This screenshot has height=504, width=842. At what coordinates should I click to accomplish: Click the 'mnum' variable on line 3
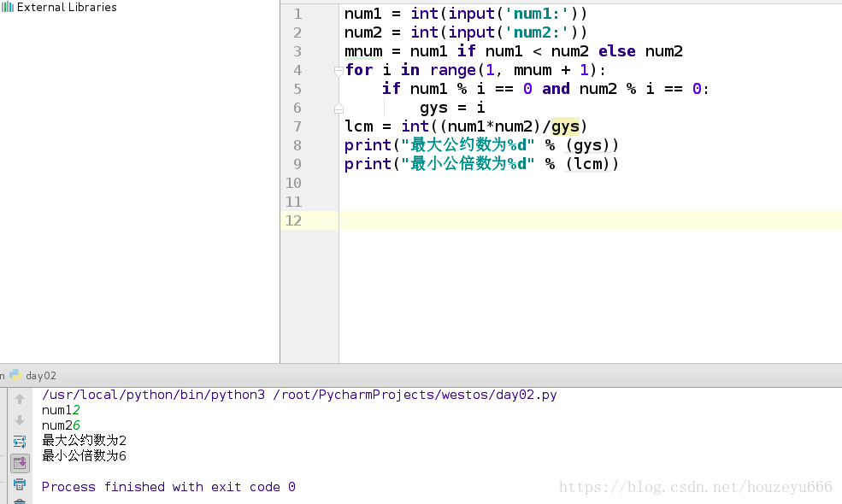tap(363, 51)
